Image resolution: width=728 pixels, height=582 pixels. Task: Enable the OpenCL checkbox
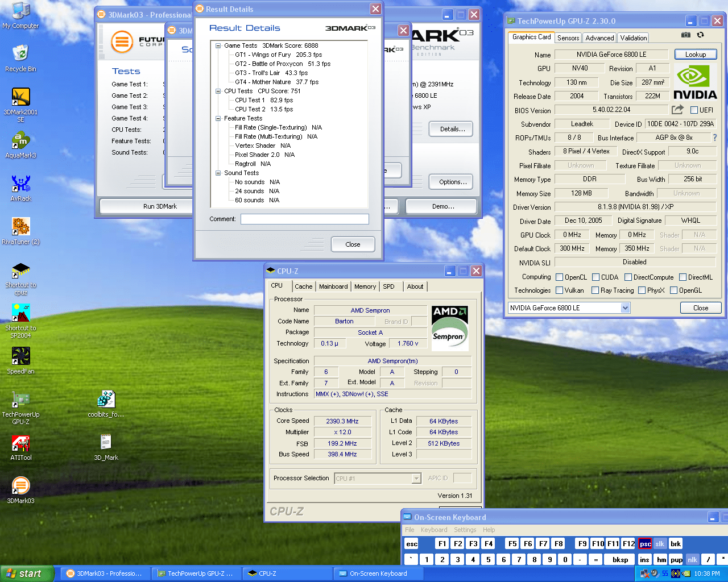coord(560,277)
